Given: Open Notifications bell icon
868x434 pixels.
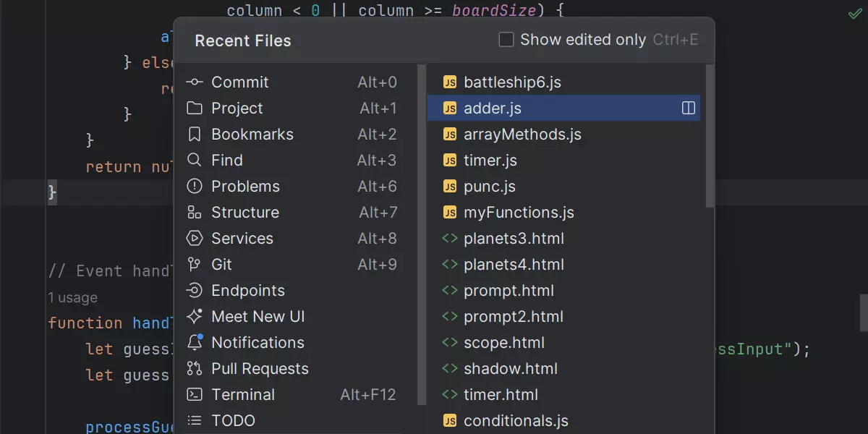Looking at the screenshot, I should [194, 342].
